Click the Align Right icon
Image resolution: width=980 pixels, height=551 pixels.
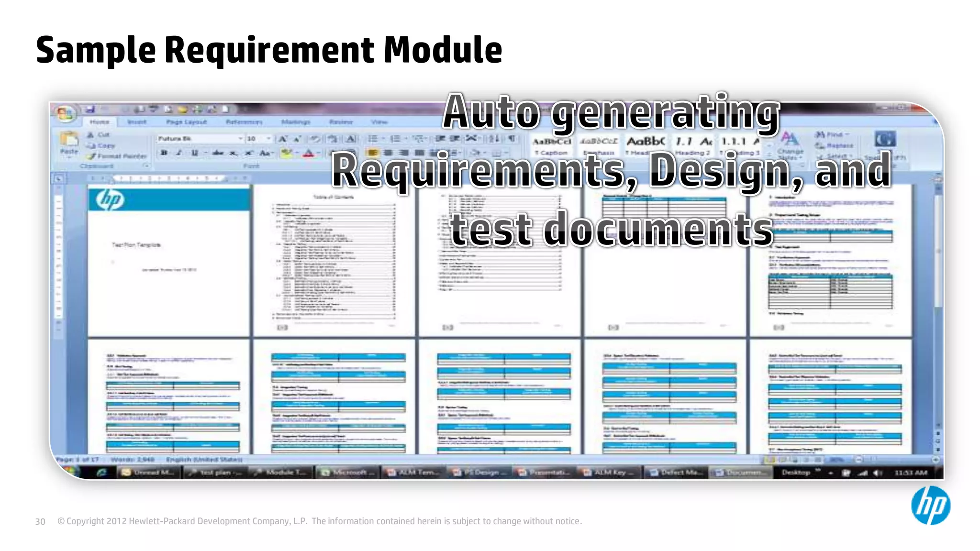pos(404,153)
